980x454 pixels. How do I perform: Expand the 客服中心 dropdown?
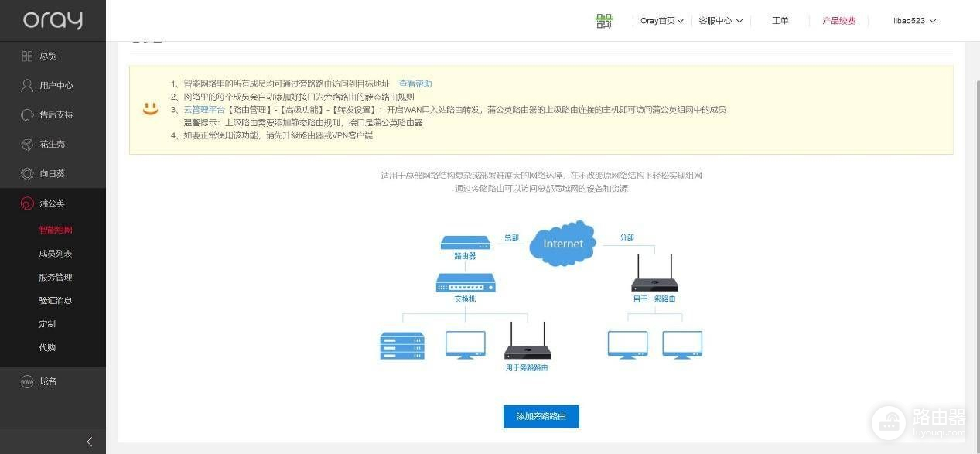720,21
